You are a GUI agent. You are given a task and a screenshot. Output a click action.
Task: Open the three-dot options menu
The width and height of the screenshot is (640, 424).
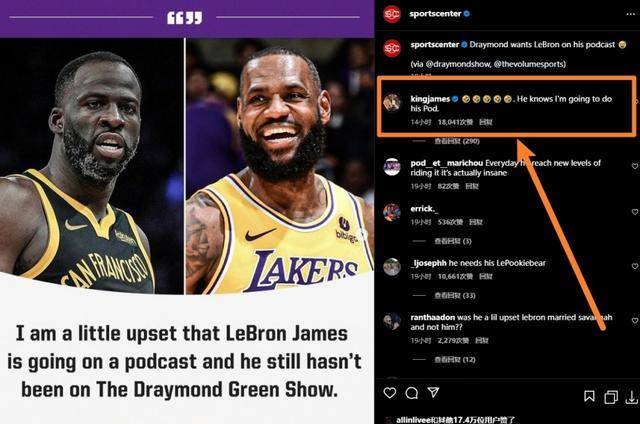[x=630, y=14]
